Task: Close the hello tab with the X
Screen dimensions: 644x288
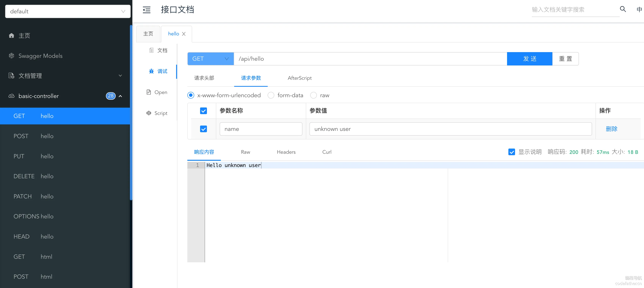Action: (x=184, y=34)
